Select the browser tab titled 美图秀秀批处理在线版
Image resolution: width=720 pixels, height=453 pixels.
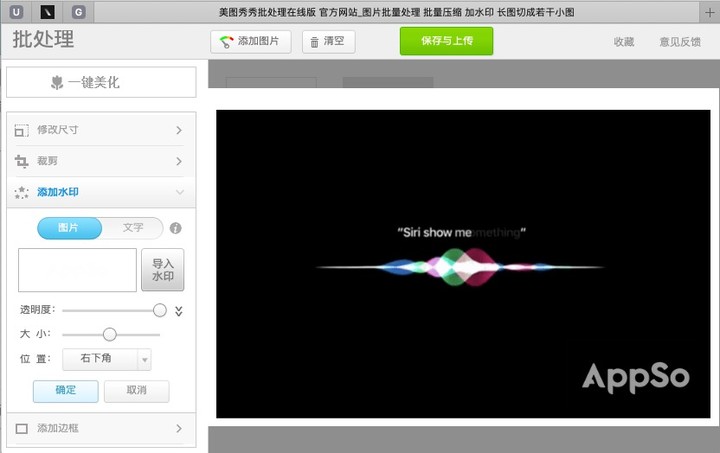pos(396,12)
